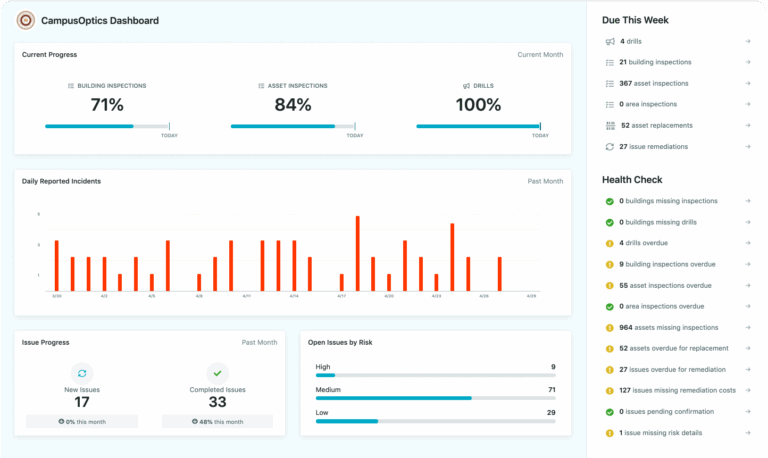
Task: Open arrow next to 964 assets missing inspections
Action: pos(748,328)
